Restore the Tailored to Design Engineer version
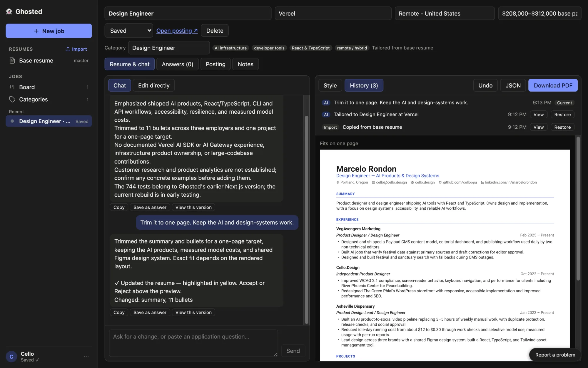The image size is (588, 368). [562, 115]
